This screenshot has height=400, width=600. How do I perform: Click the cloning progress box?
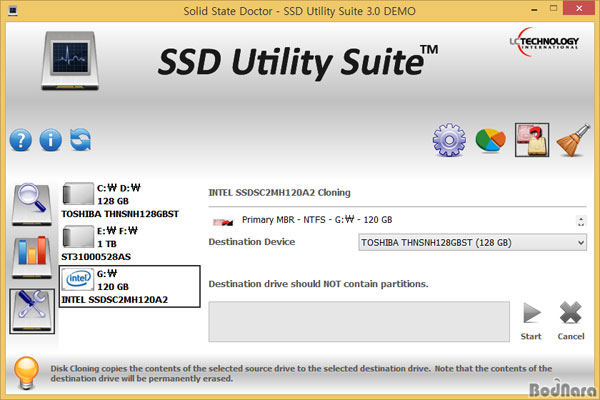359,321
